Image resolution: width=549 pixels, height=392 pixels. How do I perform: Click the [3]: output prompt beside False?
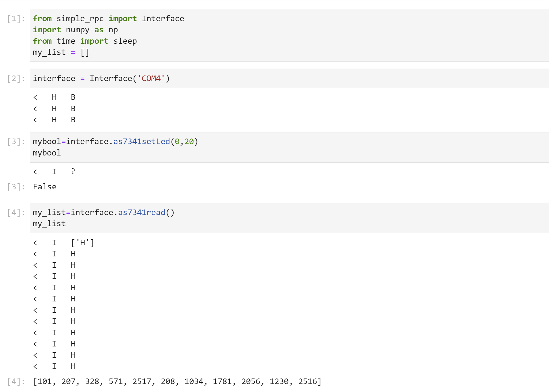(x=16, y=187)
